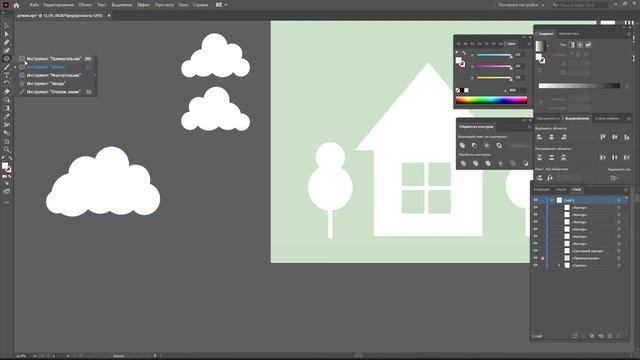640x360 pixels.
Task: Select the Zoom magnifier tool
Action: pyautogui.click(x=7, y=150)
